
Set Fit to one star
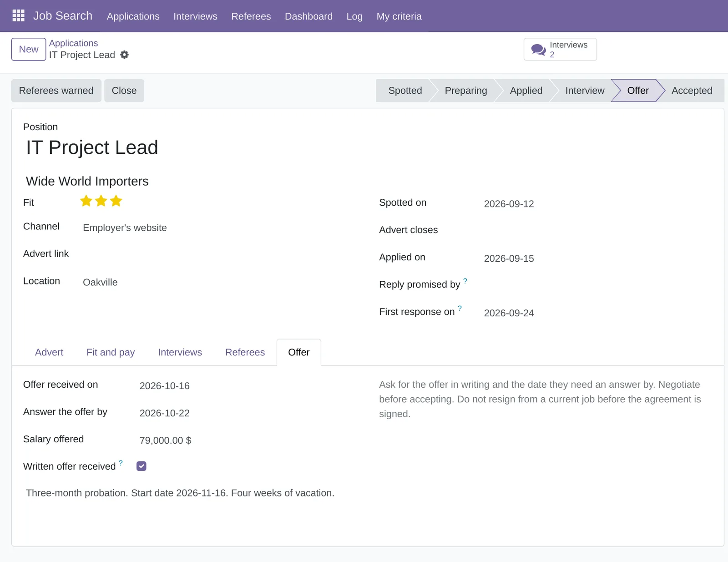click(x=86, y=201)
